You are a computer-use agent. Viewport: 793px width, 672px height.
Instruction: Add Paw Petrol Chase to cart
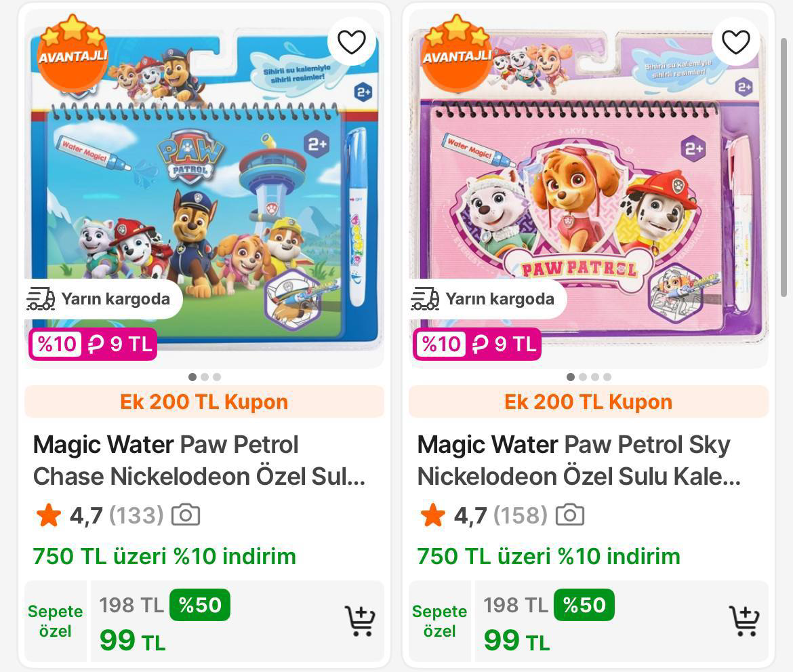point(360,620)
